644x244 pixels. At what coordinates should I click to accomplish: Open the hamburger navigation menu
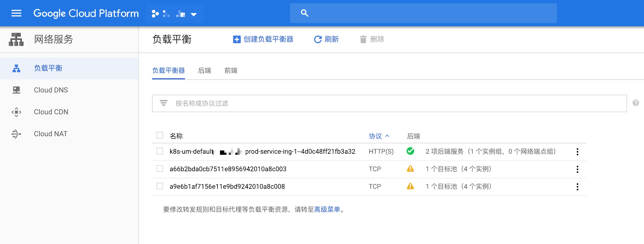pos(16,13)
